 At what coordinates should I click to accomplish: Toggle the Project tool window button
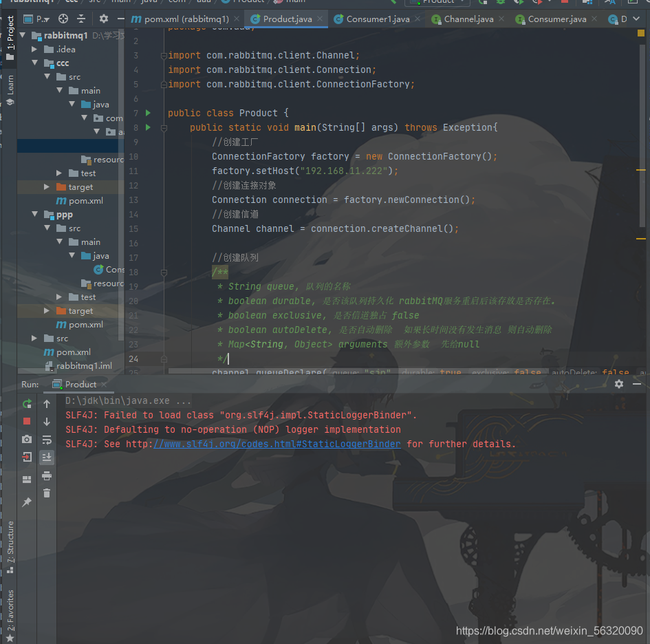tap(10, 38)
